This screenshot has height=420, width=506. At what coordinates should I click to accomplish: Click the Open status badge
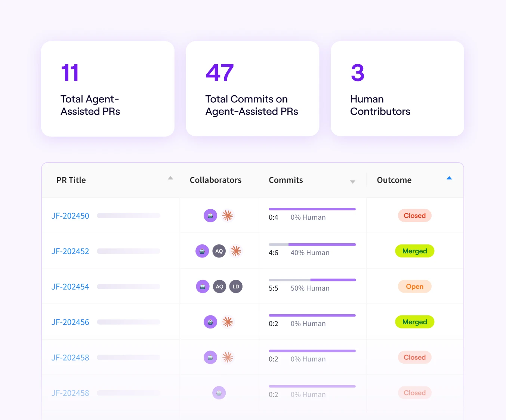pos(414,287)
